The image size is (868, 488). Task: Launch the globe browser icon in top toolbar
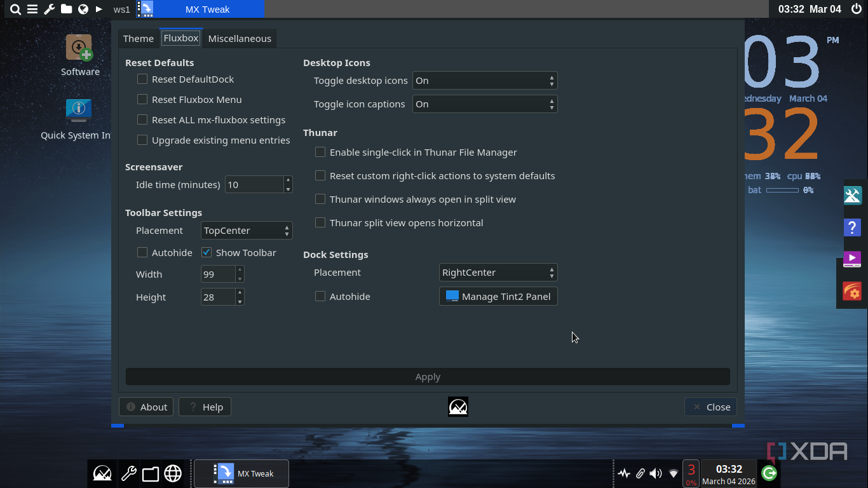click(x=83, y=9)
